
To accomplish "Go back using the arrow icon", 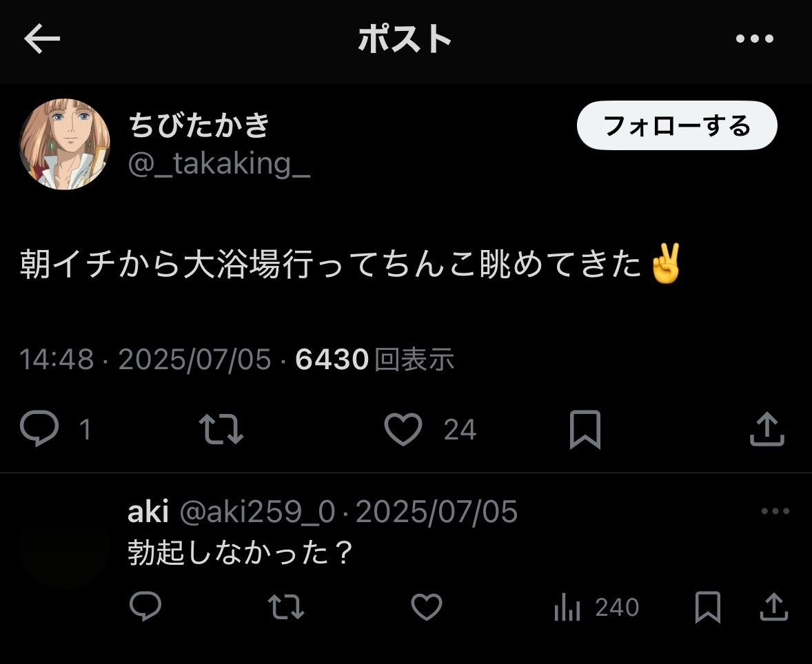I will [x=42, y=39].
